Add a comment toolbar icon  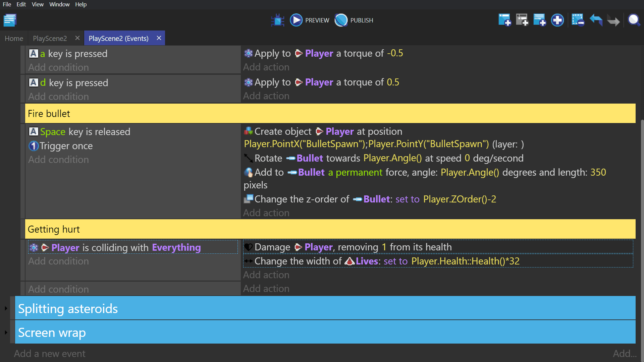pyautogui.click(x=539, y=20)
